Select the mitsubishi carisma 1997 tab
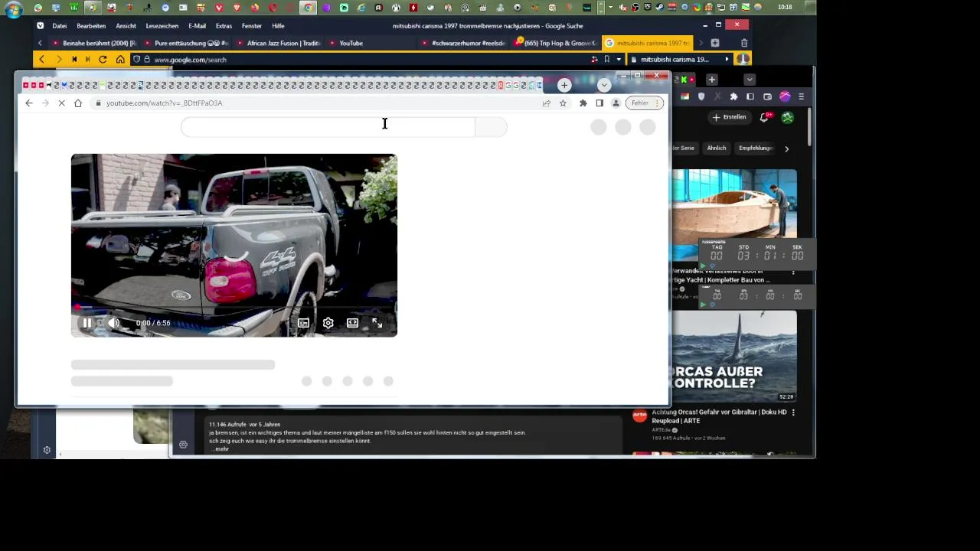Viewport: 980px width, 551px height. 647,43
